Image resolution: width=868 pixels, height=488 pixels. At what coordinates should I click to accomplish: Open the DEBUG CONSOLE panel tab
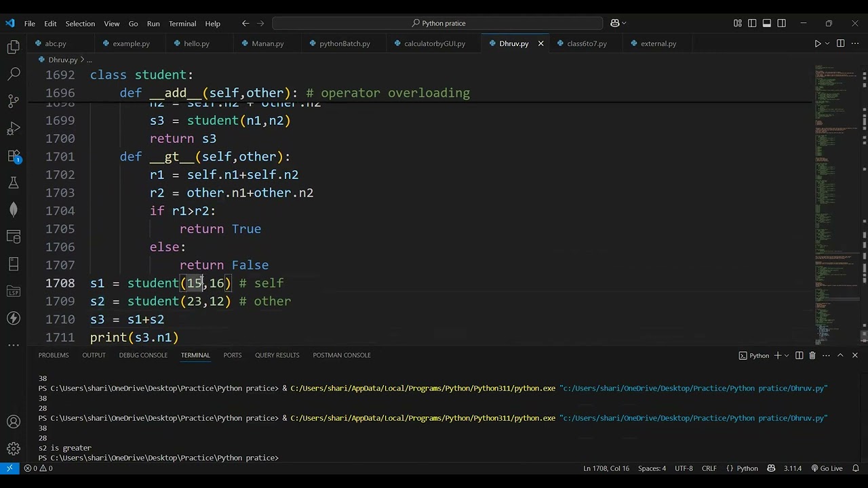[143, 355]
